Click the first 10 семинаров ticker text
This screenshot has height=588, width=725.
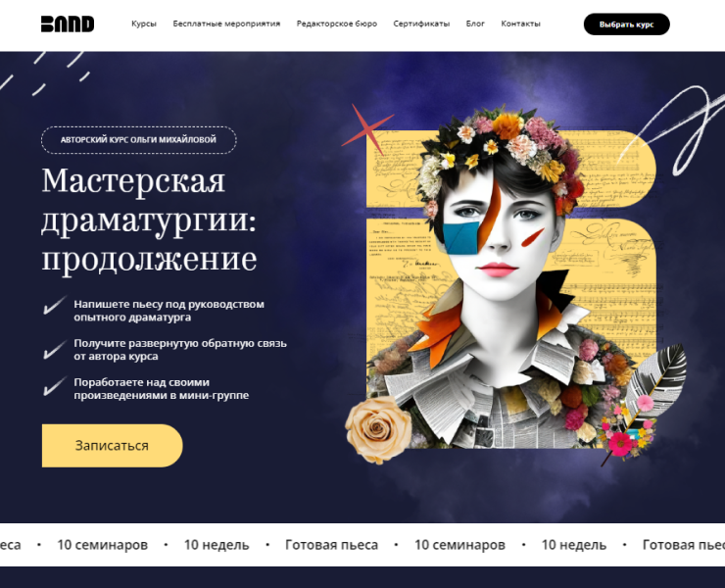pos(102,545)
